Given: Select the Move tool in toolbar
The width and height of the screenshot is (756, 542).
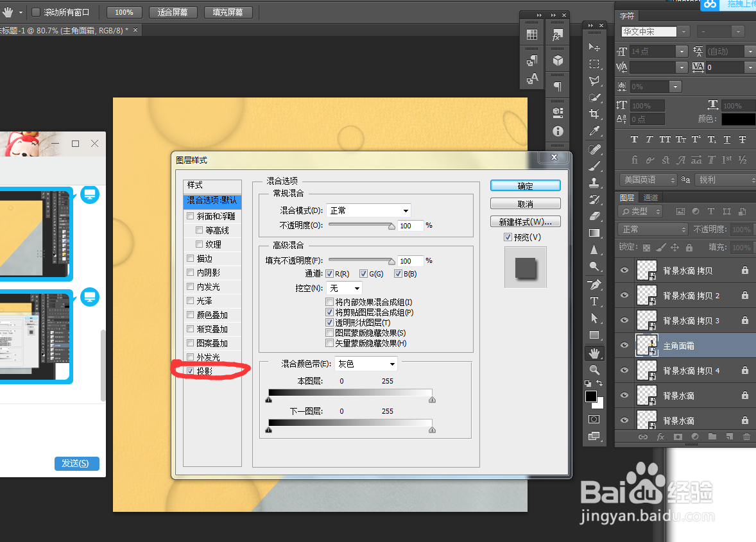Looking at the screenshot, I should point(594,47).
